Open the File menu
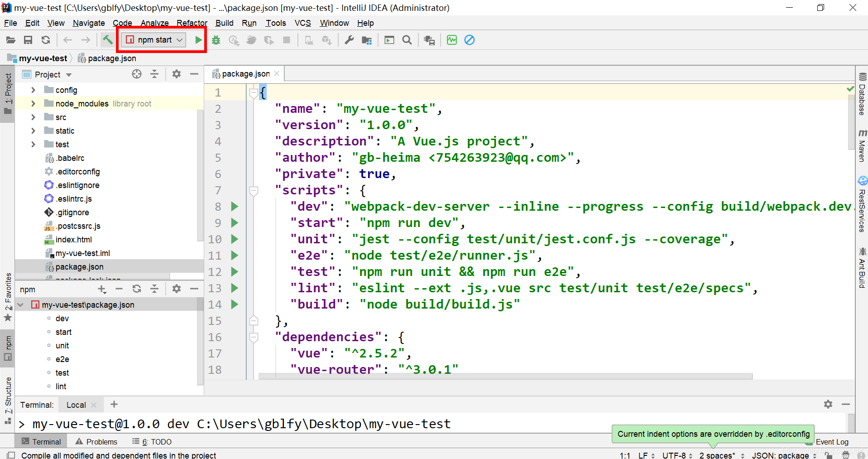The width and height of the screenshot is (868, 459). pos(10,23)
